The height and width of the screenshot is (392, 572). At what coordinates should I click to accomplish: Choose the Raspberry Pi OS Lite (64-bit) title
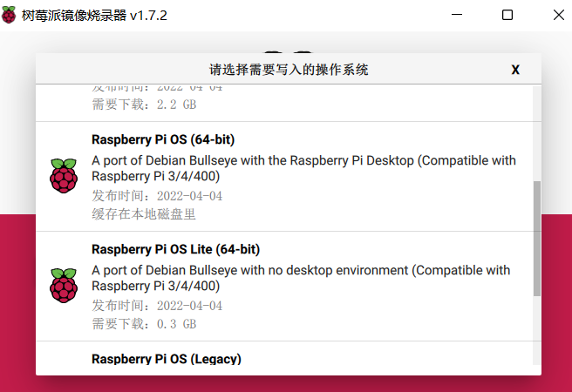[176, 249]
